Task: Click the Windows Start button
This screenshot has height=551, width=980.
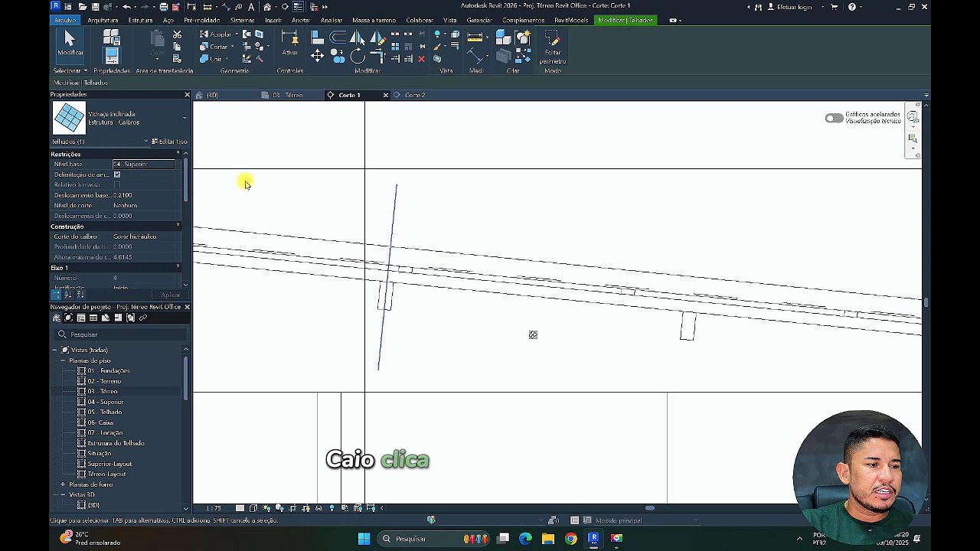Action: pos(364,539)
